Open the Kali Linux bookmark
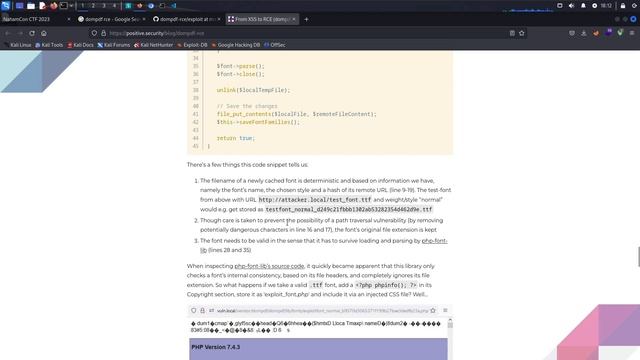 coord(18,45)
